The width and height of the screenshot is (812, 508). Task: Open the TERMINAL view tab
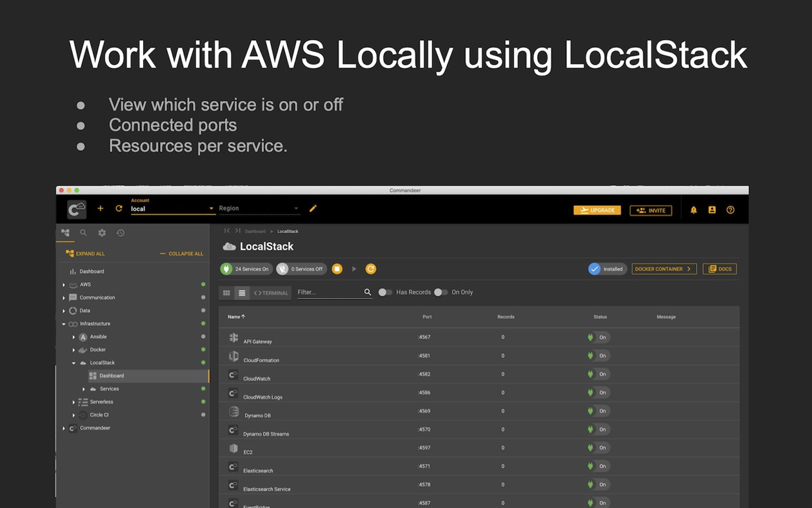(271, 292)
